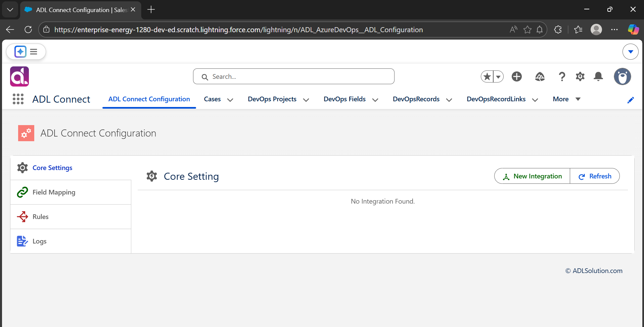
Task: Open the favorites list dropdown arrow
Action: pos(498,76)
